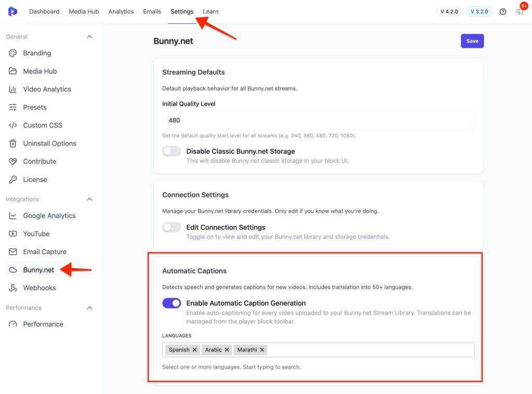Viewport: 532px width, 394px height.
Task: Open Uninstall Options page
Action: (49, 143)
